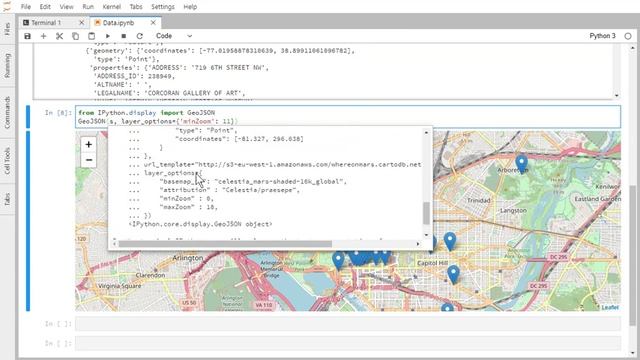Open the Running sidebar panel
The image size is (640, 360).
[7, 65]
